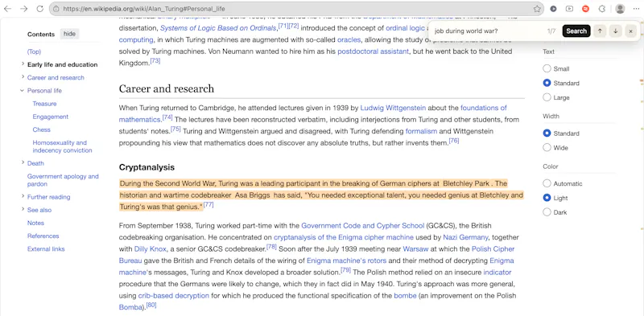Image resolution: width=644 pixels, height=316 pixels.
Task: Collapse Personal life contents entry
Action: tap(23, 90)
